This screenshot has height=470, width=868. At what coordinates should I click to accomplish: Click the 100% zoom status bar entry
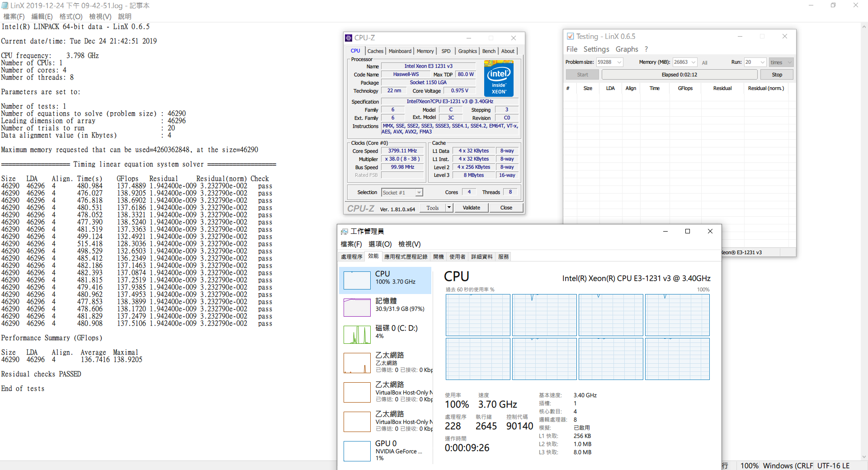[x=749, y=465]
